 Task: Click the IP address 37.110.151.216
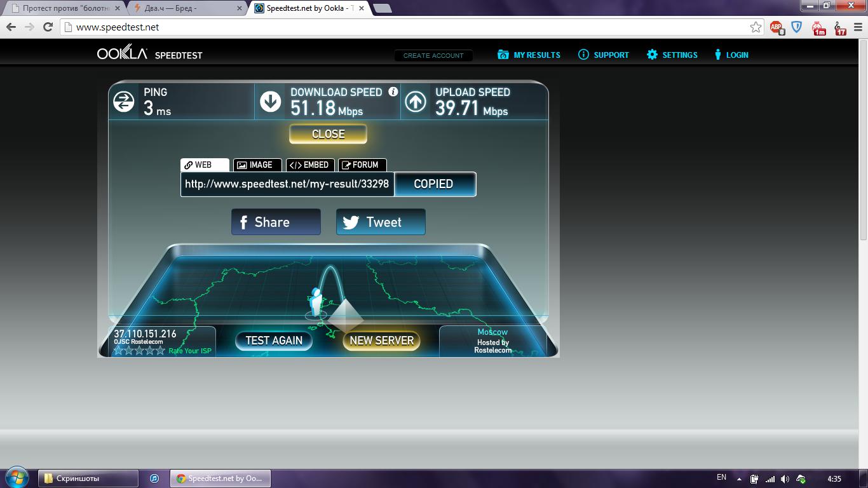(145, 334)
